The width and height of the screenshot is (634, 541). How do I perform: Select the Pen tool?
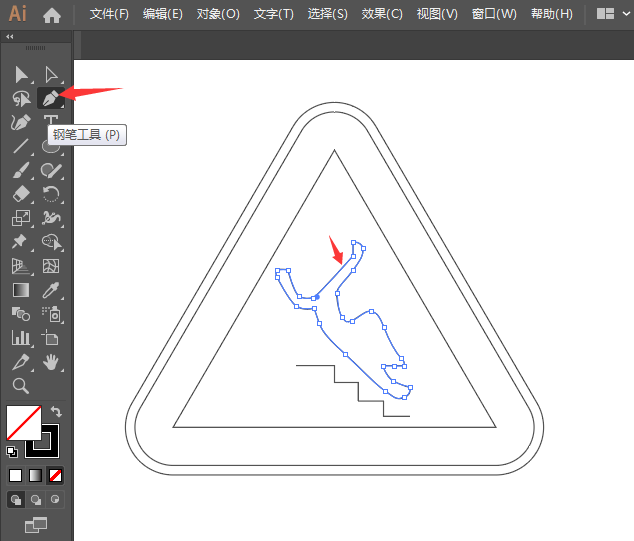(51, 98)
